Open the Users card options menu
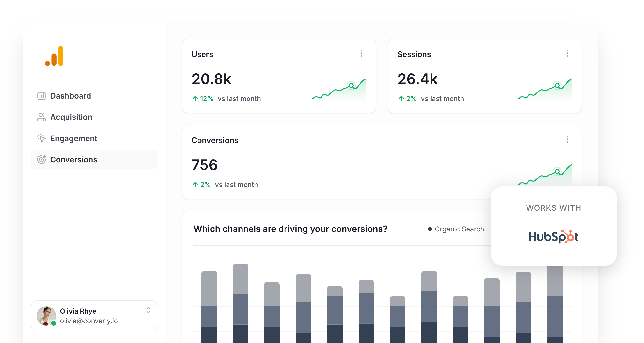Viewport: 644px width, 343px height. (361, 53)
